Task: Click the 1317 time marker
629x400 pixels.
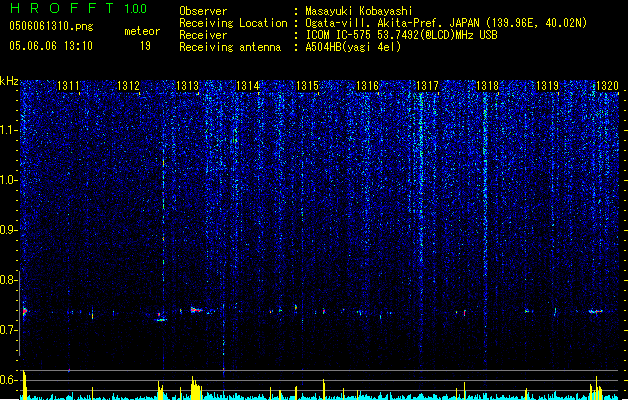Action: 428,85
